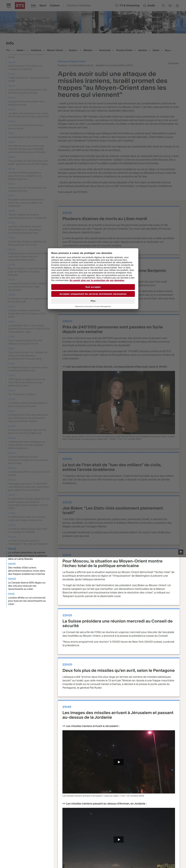Click the 22h15 Moscou headline
The image size is (186, 868).
click(112, 563)
